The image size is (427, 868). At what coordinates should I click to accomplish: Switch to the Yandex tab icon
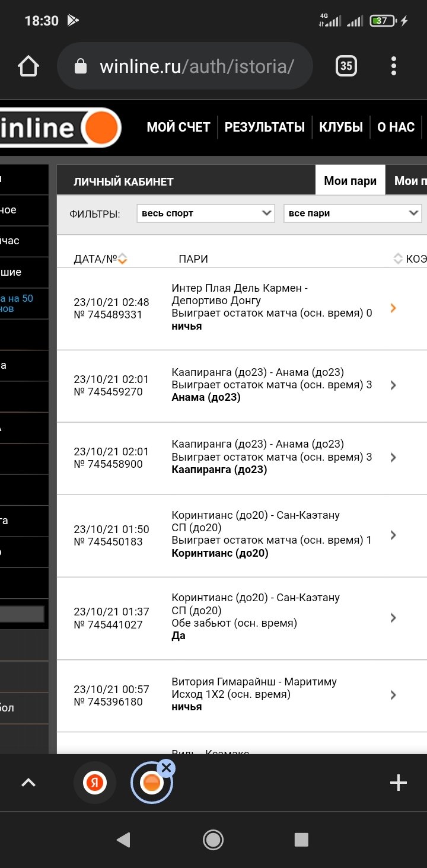[94, 783]
